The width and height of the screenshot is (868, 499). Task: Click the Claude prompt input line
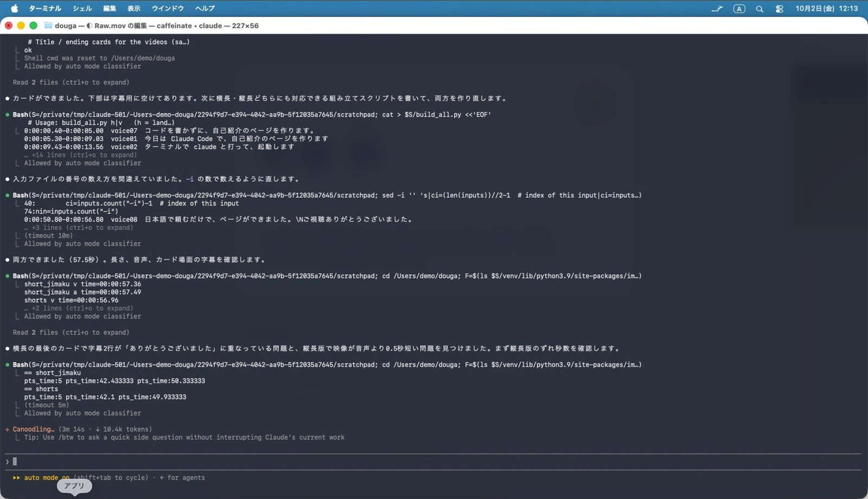(x=433, y=462)
